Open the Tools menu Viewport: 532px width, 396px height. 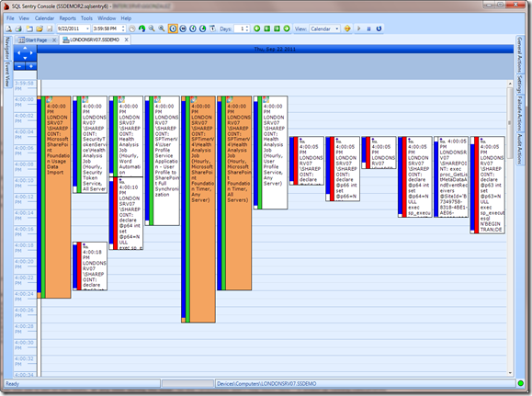click(86, 18)
